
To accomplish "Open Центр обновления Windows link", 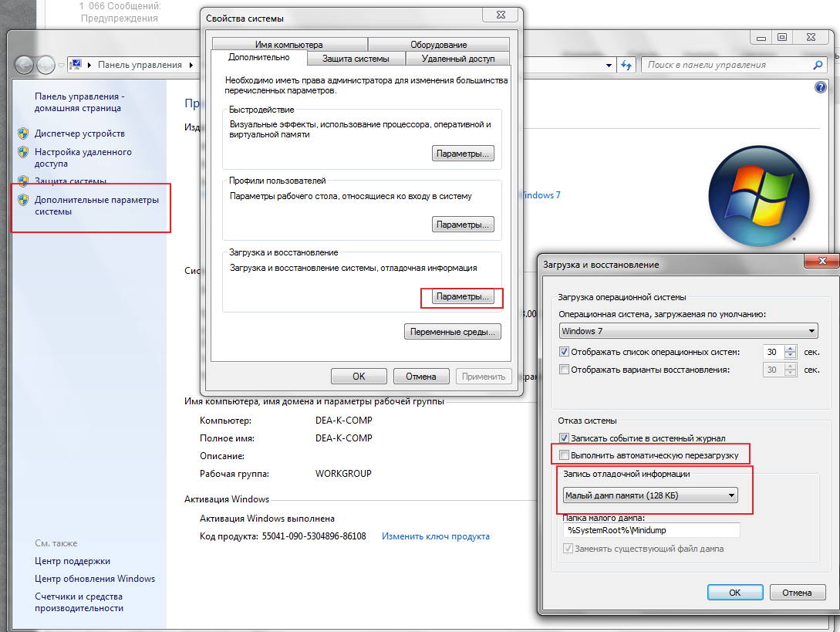I will (x=95, y=579).
